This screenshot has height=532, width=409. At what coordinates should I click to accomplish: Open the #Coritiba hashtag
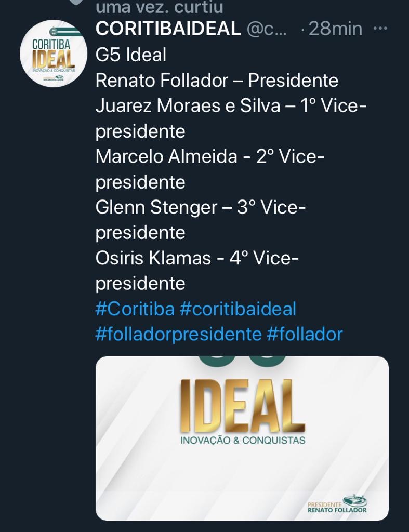click(135, 309)
